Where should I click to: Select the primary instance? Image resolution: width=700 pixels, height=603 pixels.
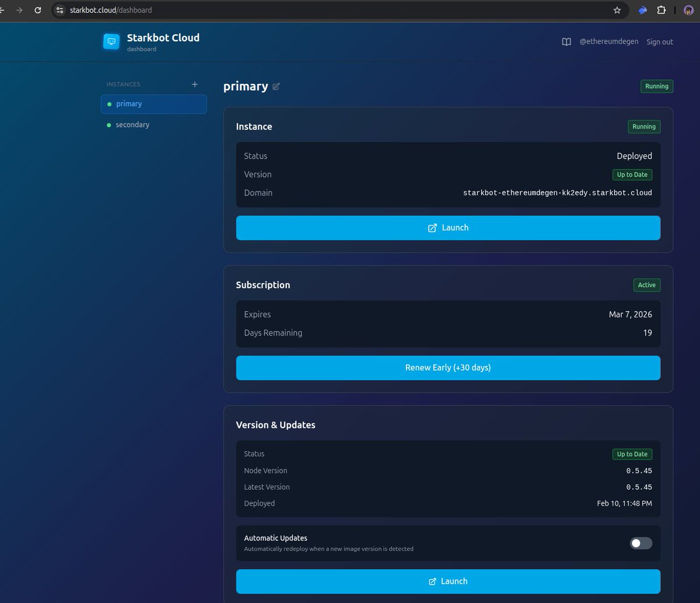point(154,104)
